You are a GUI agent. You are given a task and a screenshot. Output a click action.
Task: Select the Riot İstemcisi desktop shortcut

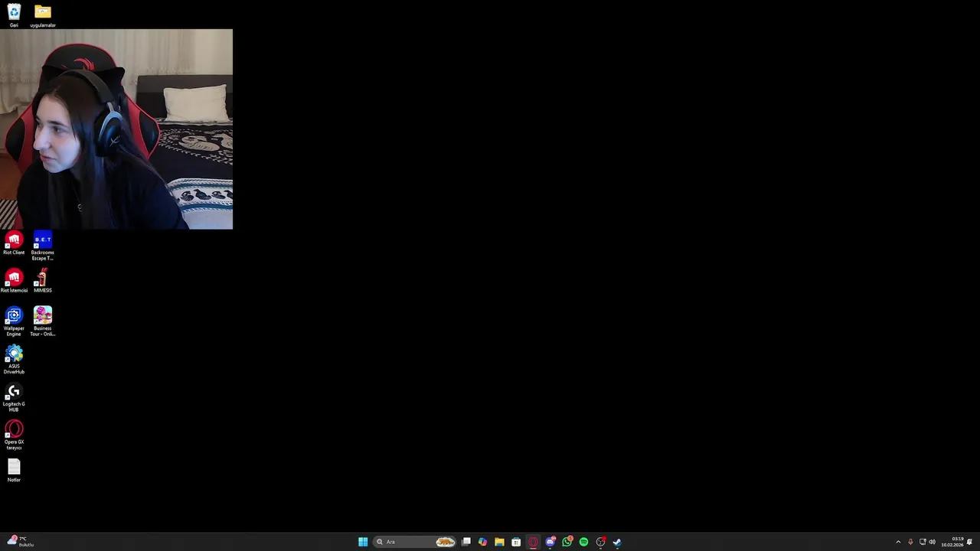coord(14,281)
